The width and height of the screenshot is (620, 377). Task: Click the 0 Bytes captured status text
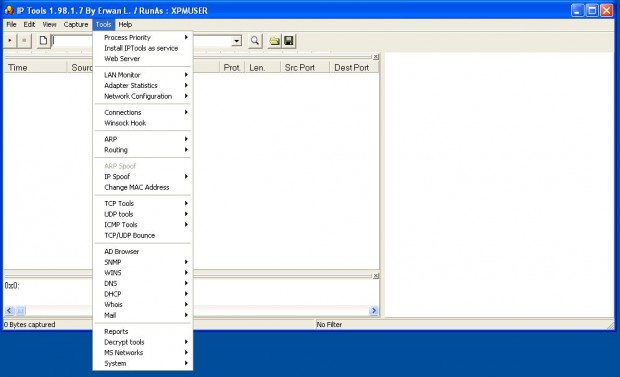(30, 324)
